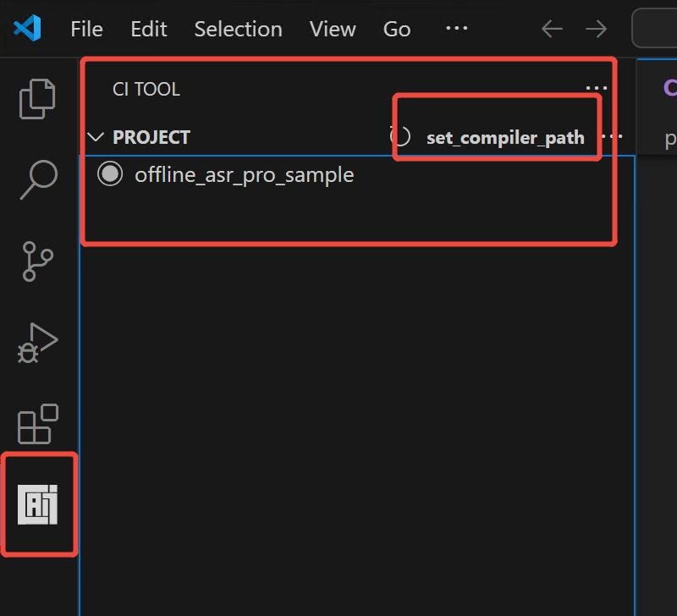Select the CI Tool activity bar icon
This screenshot has height=616, width=677.
tap(38, 505)
